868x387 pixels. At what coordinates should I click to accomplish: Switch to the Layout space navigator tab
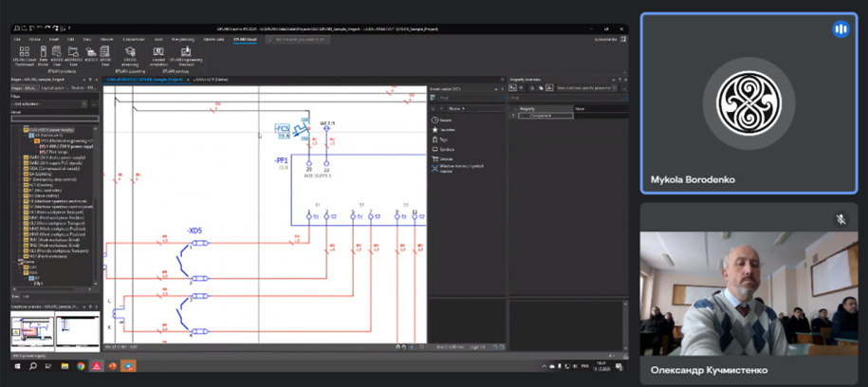(54, 87)
